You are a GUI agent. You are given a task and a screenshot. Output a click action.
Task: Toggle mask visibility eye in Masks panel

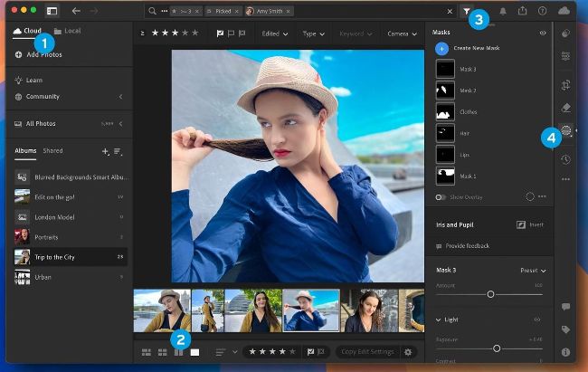point(543,33)
